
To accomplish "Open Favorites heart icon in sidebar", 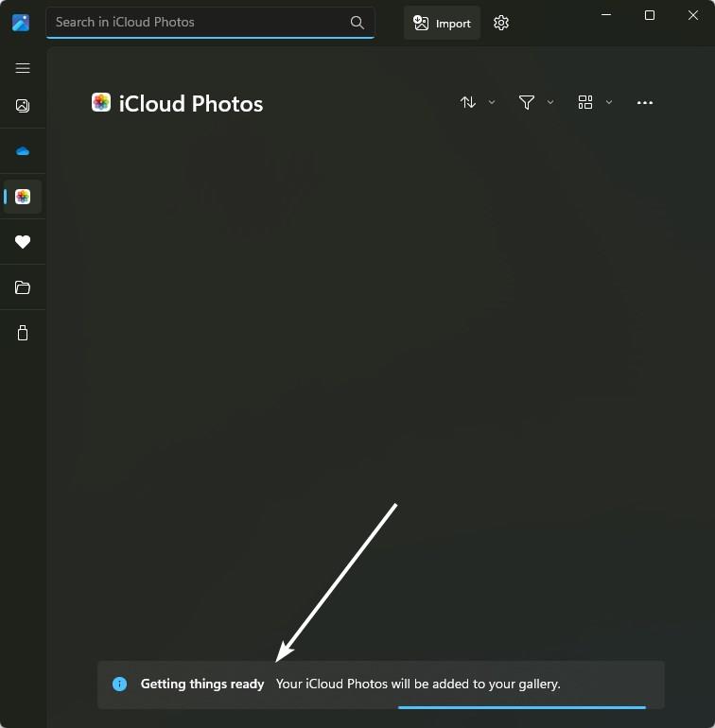I will click(23, 242).
